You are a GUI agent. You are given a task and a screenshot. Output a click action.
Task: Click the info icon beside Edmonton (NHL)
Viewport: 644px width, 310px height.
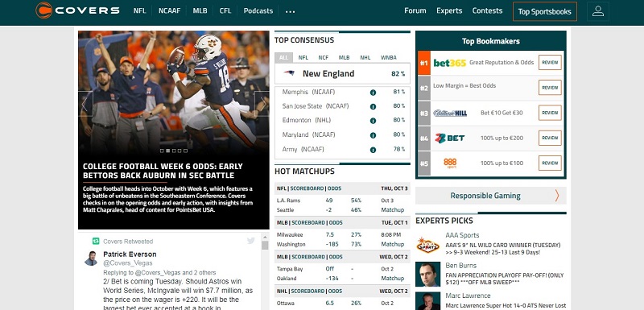[x=373, y=121]
